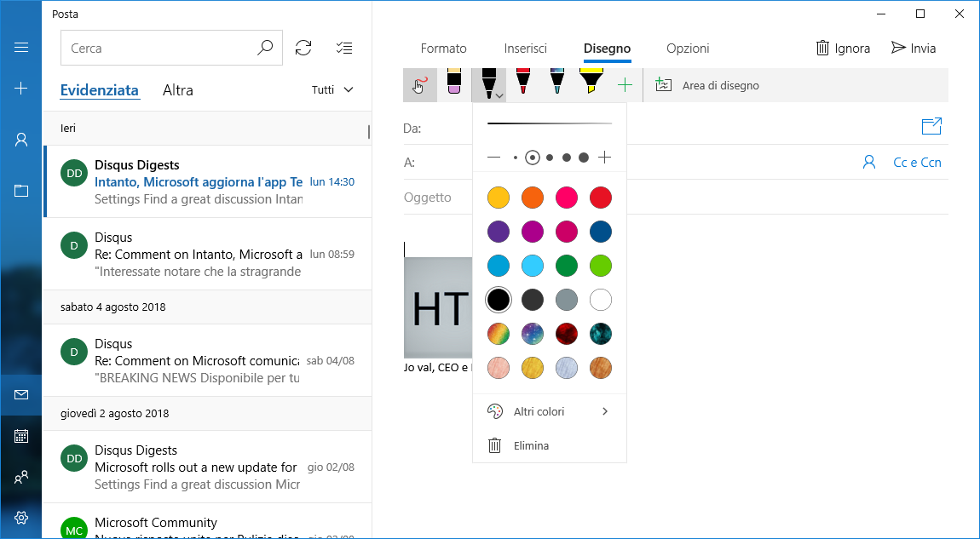Expand the Tutti filter dropdown
This screenshot has height=539, width=980.
pos(332,90)
